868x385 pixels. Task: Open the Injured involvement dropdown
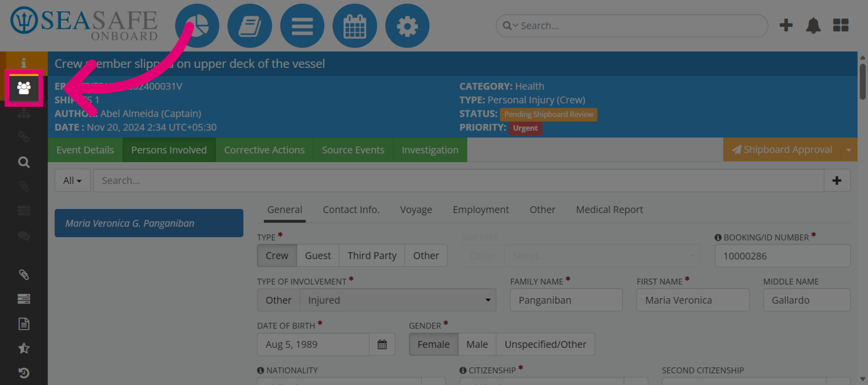point(398,300)
